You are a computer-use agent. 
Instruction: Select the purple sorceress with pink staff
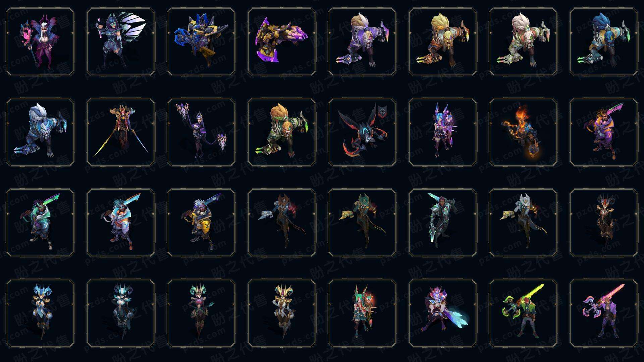[40, 42]
